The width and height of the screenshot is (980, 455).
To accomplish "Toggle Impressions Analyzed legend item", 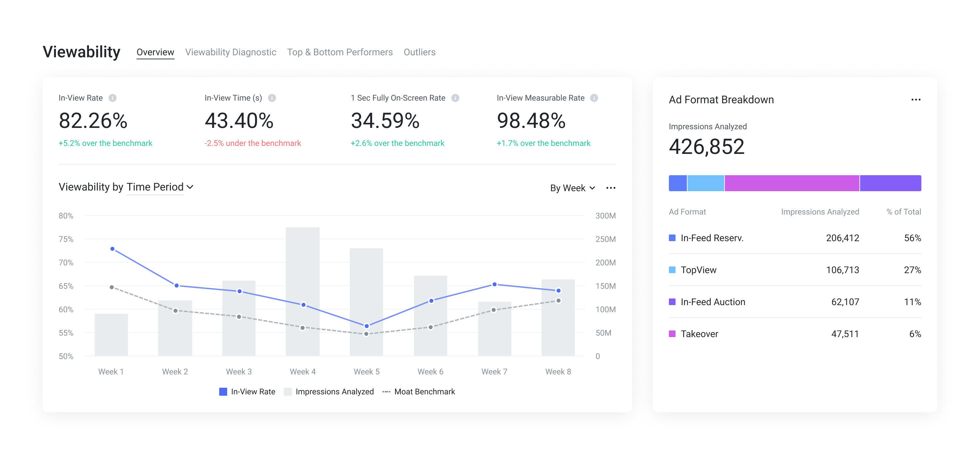I will pos(329,391).
